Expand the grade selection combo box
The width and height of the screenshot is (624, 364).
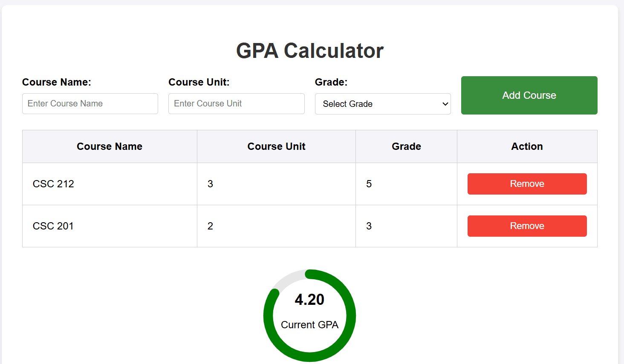pos(383,103)
